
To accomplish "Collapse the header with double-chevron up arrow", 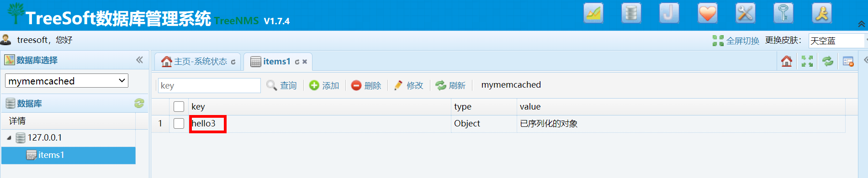I will (862, 24).
